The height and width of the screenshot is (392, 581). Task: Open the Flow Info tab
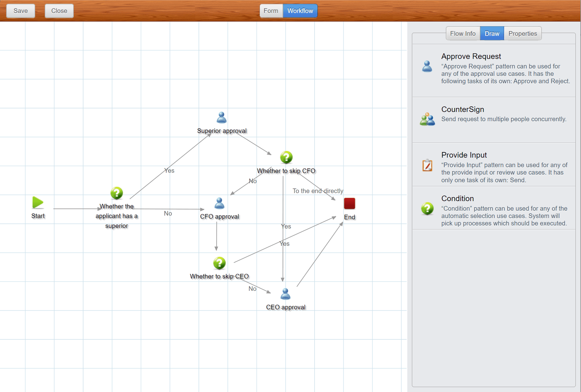pyautogui.click(x=463, y=34)
